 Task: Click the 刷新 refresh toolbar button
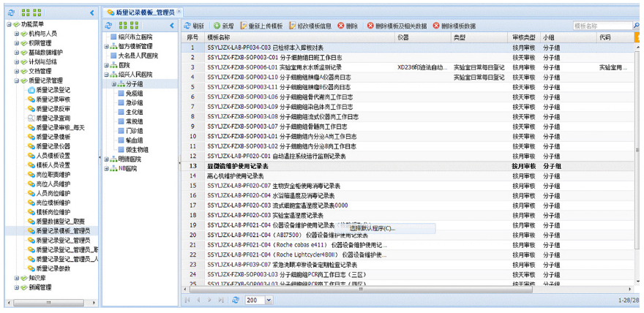click(194, 26)
